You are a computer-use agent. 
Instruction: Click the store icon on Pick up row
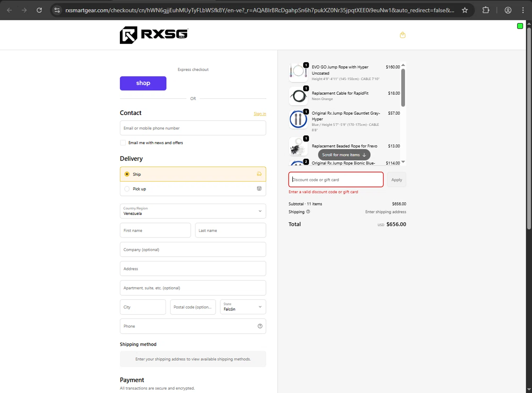(x=259, y=189)
